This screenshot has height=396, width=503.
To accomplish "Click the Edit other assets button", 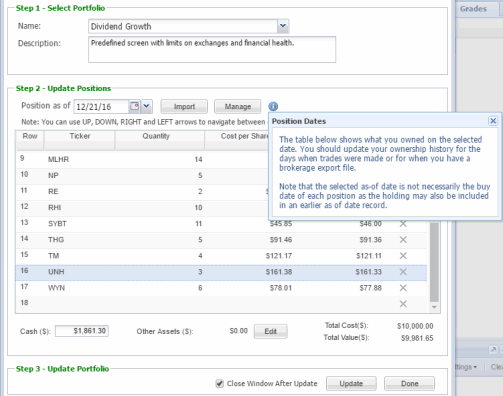I will (270, 331).
